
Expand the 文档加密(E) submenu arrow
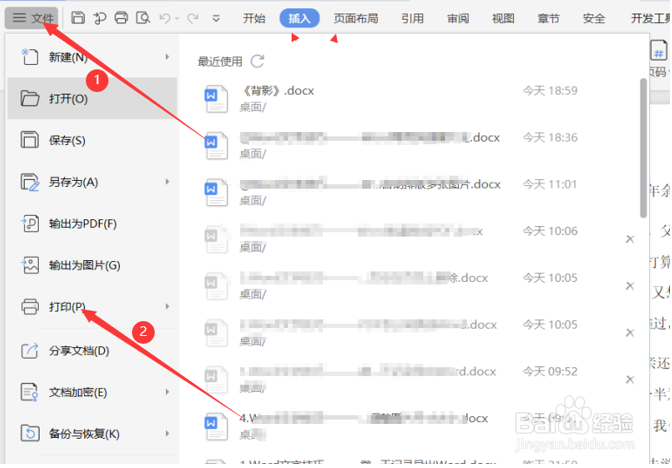167,392
